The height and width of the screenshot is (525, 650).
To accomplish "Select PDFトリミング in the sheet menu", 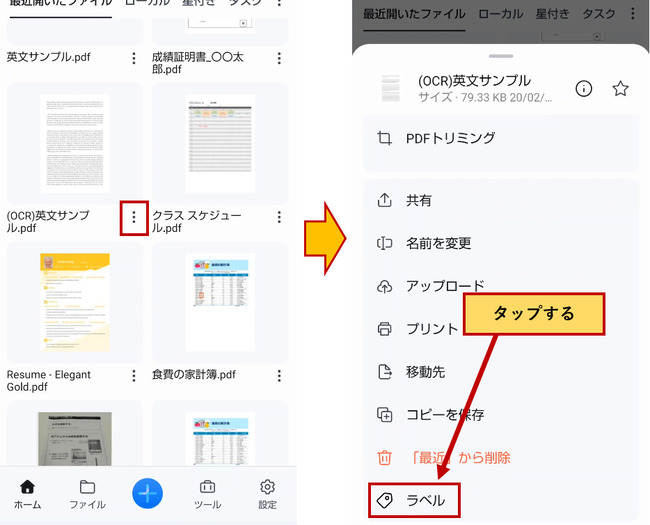I will (x=501, y=138).
